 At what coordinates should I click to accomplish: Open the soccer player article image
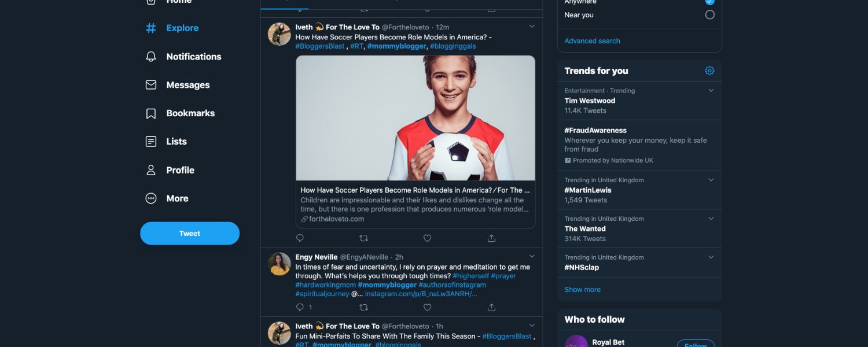point(415,118)
